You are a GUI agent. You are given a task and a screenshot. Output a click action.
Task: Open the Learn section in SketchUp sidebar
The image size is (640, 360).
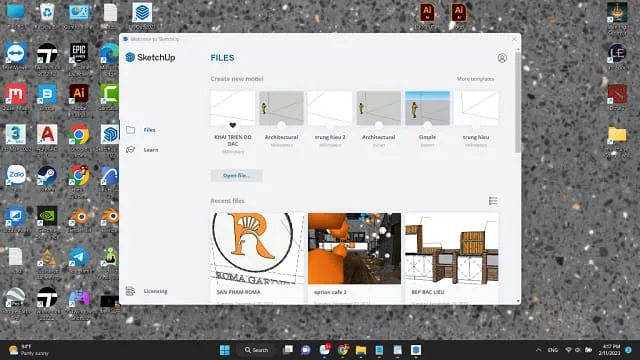pyautogui.click(x=142, y=150)
